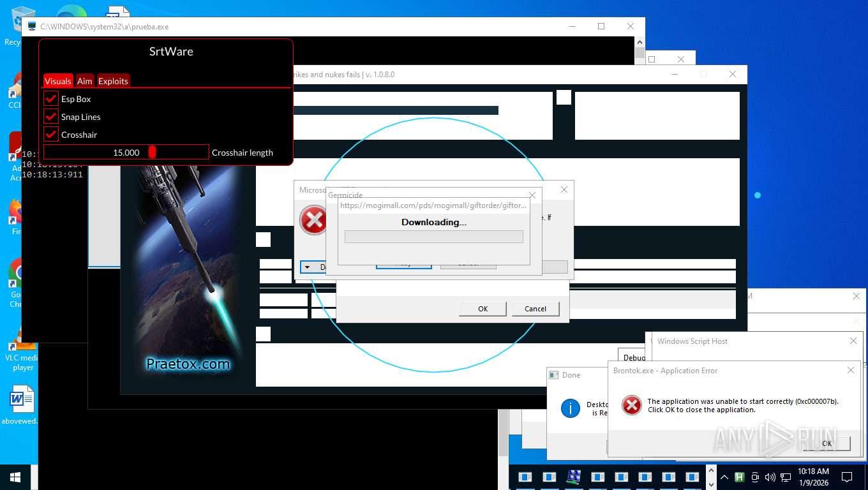The width and height of the screenshot is (868, 490).
Task: Click the 15.000 crosshair length value
Action: (x=126, y=152)
